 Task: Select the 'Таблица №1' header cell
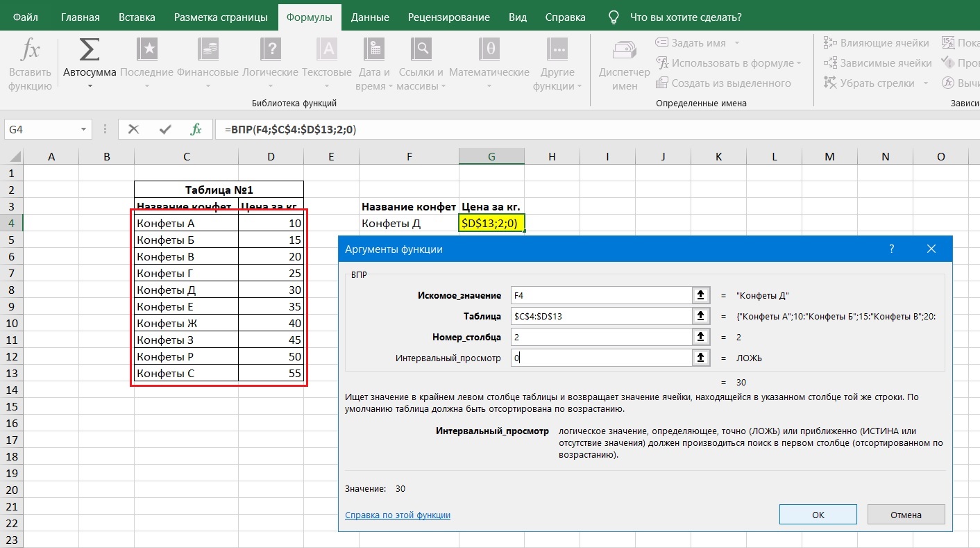pyautogui.click(x=219, y=190)
